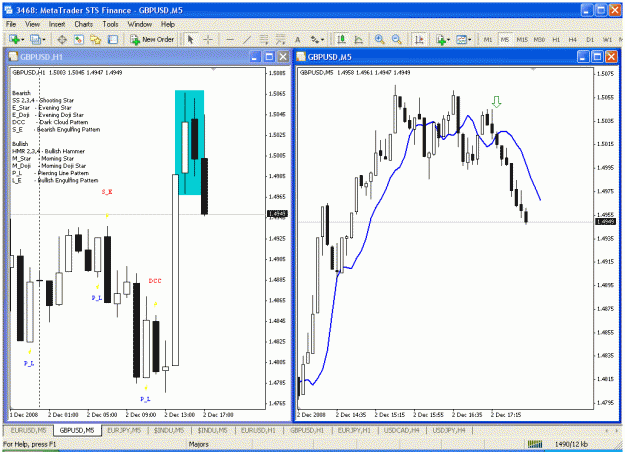Image resolution: width=625 pixels, height=452 pixels.
Task: Toggle the chart shift icon
Action: (x=419, y=39)
